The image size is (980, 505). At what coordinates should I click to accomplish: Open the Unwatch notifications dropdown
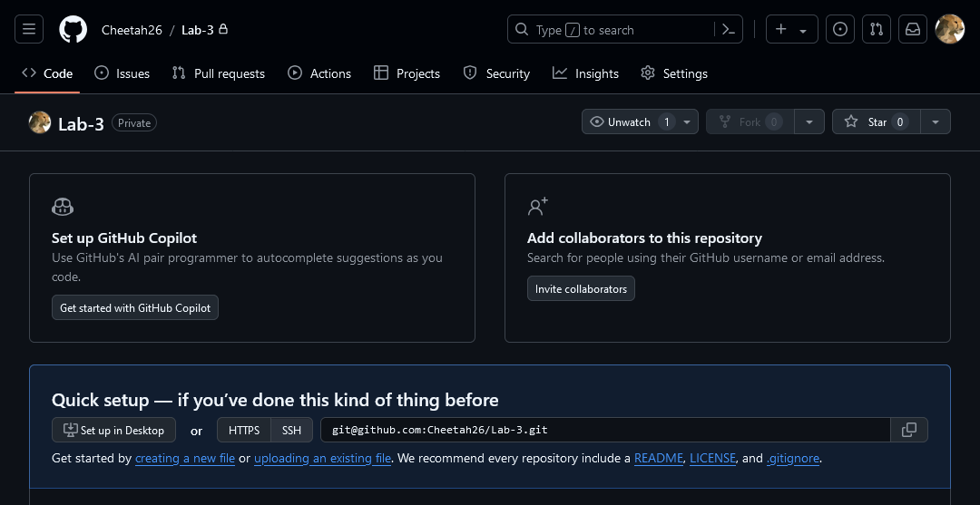640,121
